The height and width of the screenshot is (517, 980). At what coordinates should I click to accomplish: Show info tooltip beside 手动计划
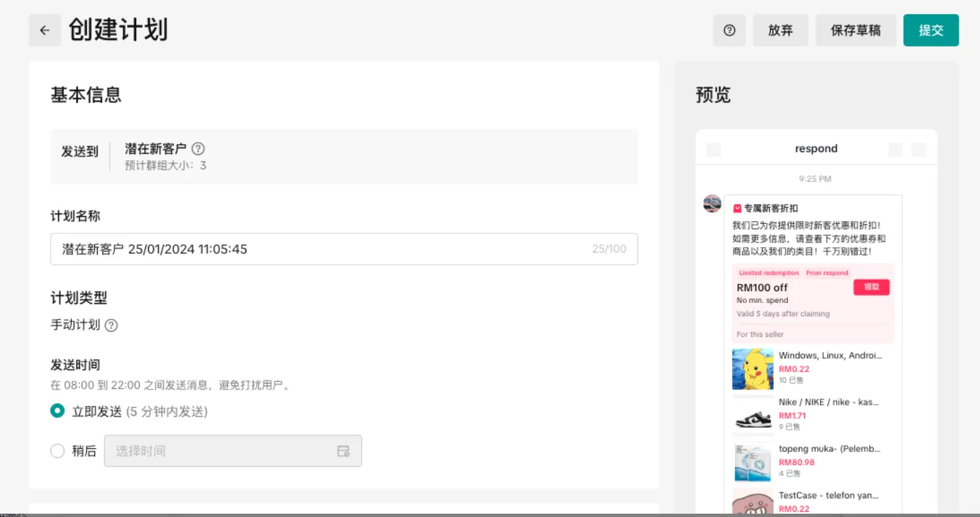tap(111, 326)
